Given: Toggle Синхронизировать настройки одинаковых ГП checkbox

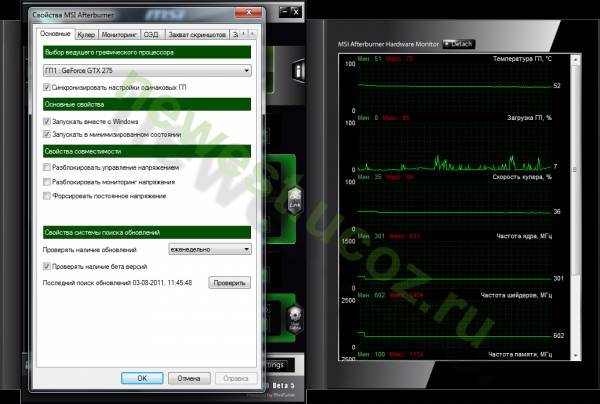Looking at the screenshot, I should click(x=47, y=87).
